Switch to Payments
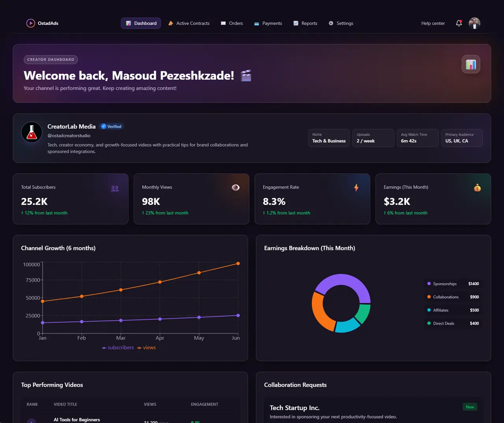The height and width of the screenshot is (423, 504). point(268,23)
